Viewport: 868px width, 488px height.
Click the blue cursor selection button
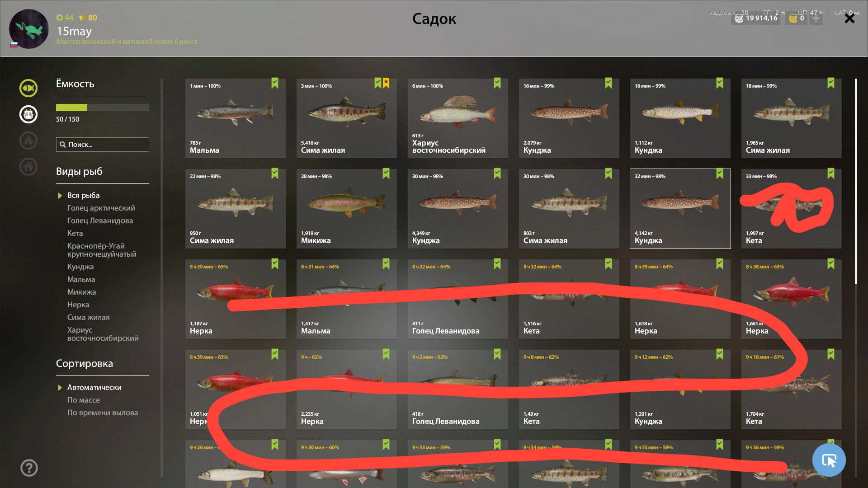point(829,460)
